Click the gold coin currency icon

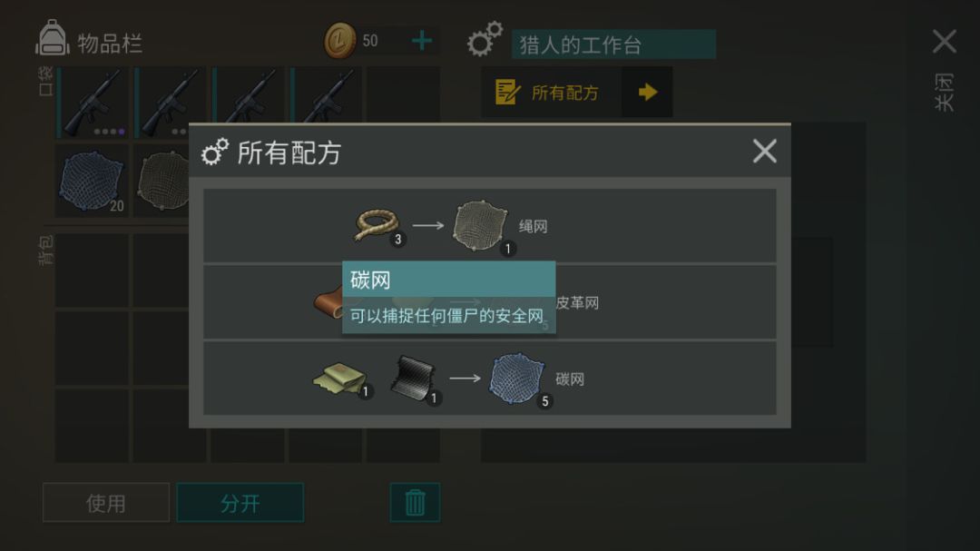339,41
